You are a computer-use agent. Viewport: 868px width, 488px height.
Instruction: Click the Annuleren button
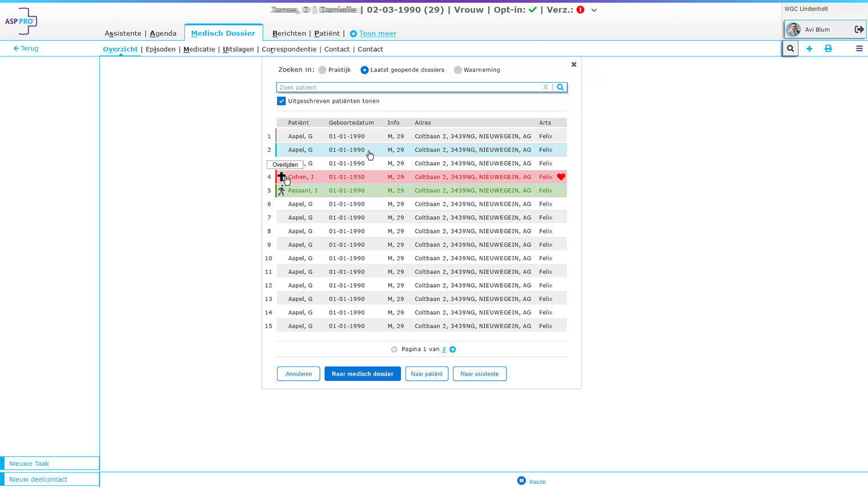coord(298,374)
